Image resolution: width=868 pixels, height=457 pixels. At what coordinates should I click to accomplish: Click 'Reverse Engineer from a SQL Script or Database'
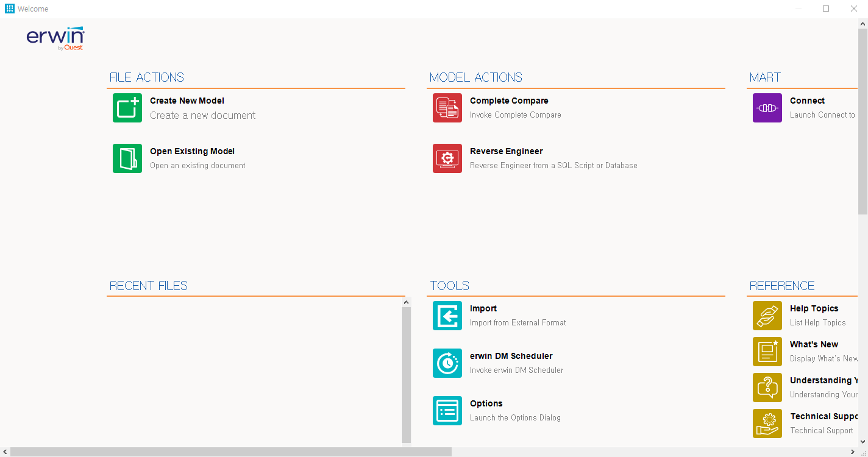[x=553, y=165]
